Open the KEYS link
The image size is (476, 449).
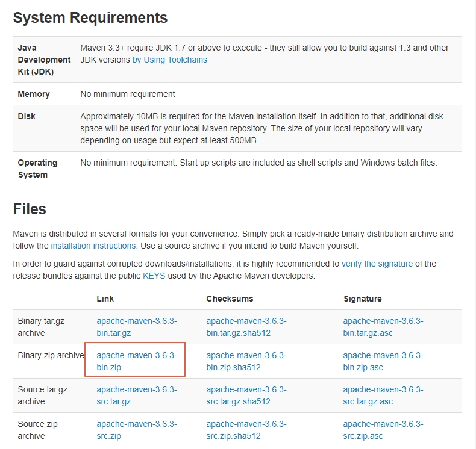click(154, 276)
